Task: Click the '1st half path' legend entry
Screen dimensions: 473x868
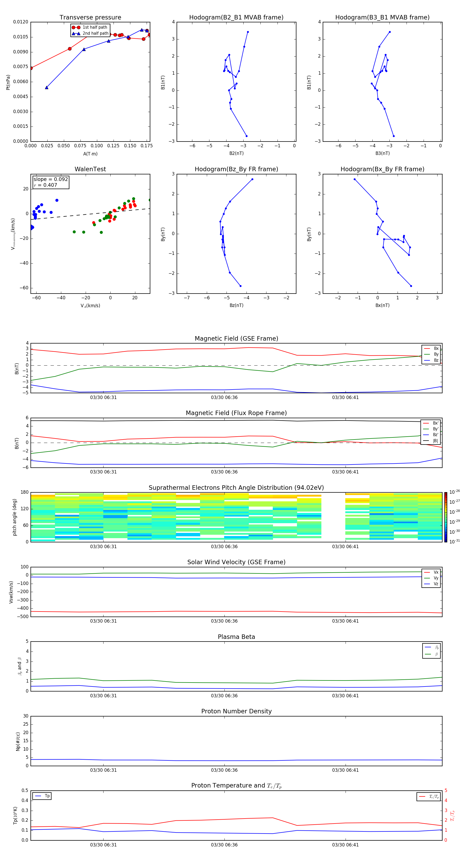Action: pyautogui.click(x=90, y=27)
